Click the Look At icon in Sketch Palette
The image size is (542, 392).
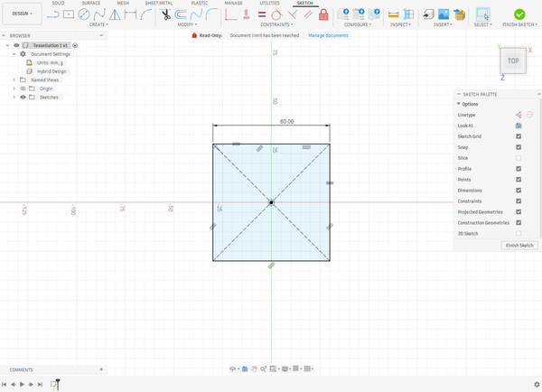(x=519, y=126)
